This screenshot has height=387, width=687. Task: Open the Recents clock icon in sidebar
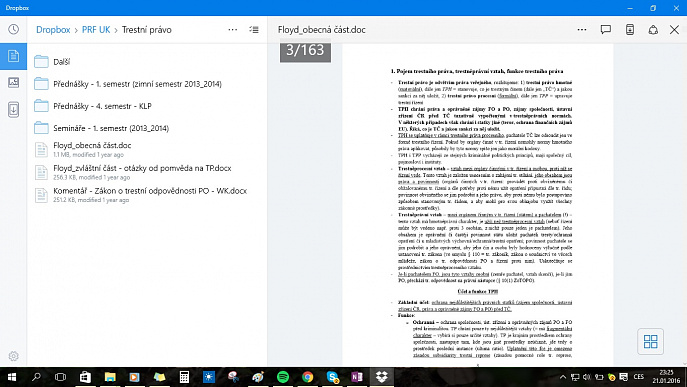click(14, 29)
